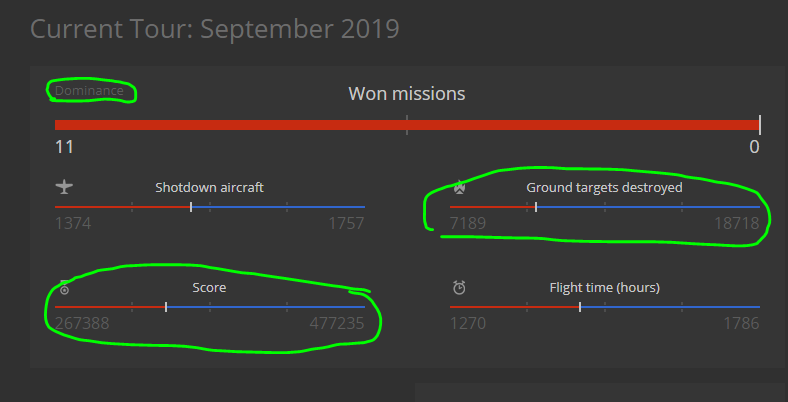Click the Current Tour: September 2019 title
This screenshot has height=402, width=788.
(215, 28)
